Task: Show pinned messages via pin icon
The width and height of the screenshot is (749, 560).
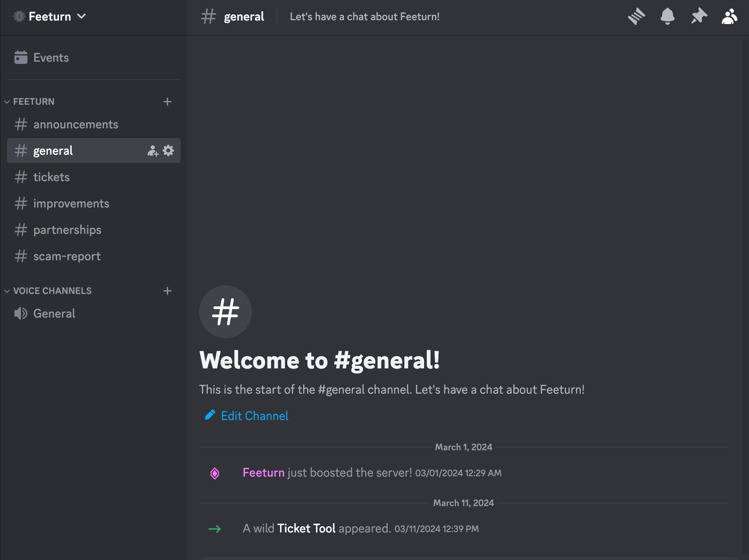Action: 699,17
